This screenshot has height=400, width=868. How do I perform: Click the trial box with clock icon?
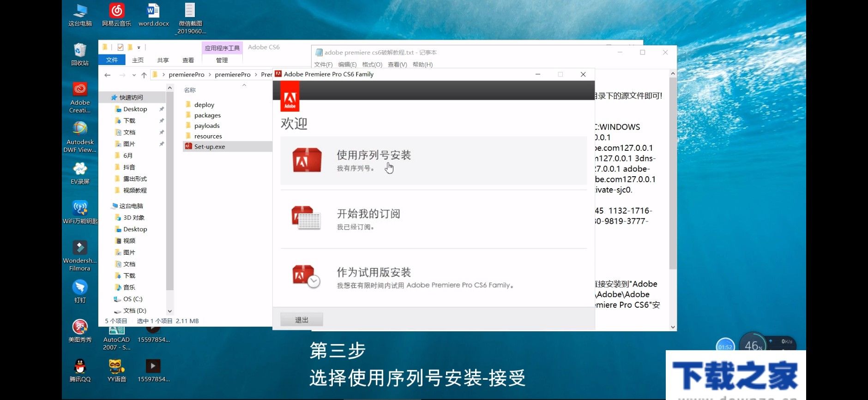[306, 276]
